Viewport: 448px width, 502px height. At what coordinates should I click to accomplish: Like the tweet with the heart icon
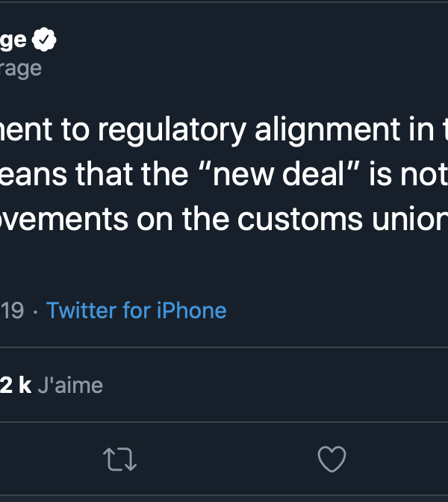point(332,459)
